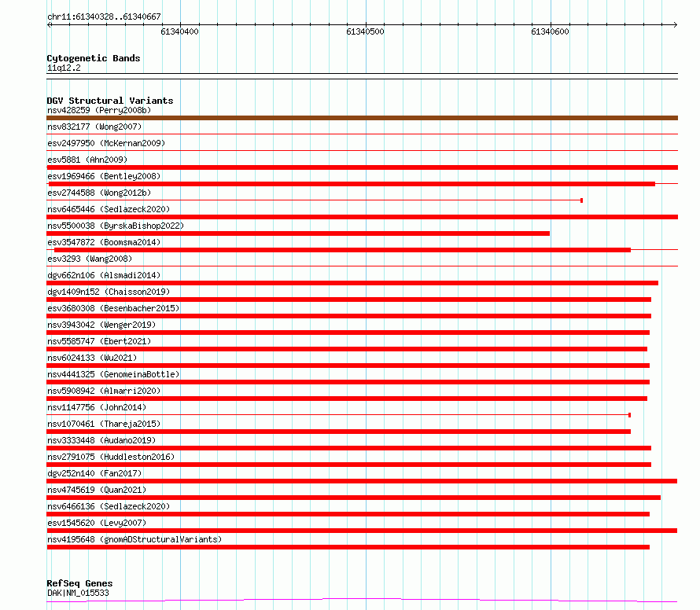Click esv2497950 (McKernan2009) label

tap(106, 143)
